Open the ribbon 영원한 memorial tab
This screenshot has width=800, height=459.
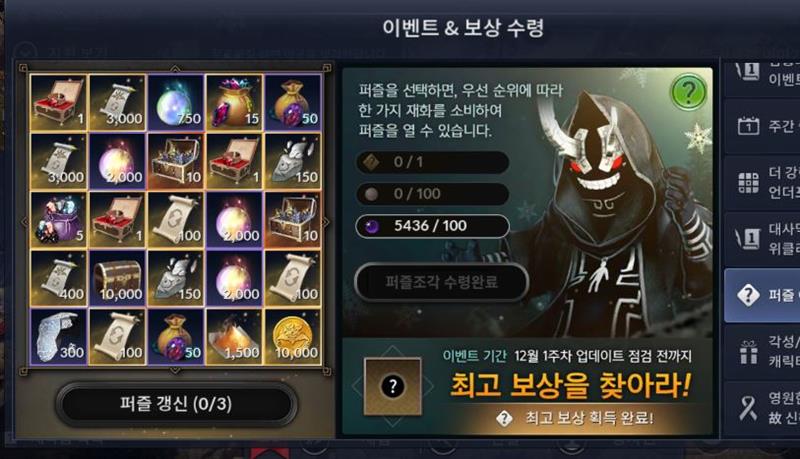click(762, 407)
